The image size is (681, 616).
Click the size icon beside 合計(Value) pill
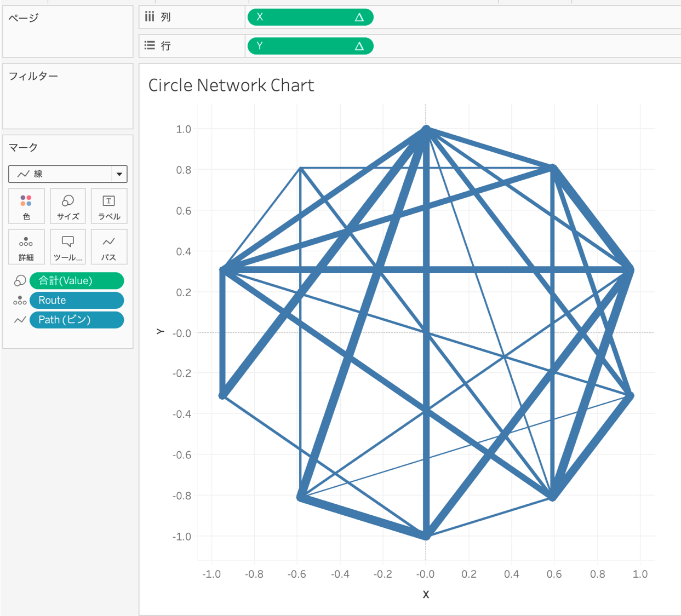(20, 281)
